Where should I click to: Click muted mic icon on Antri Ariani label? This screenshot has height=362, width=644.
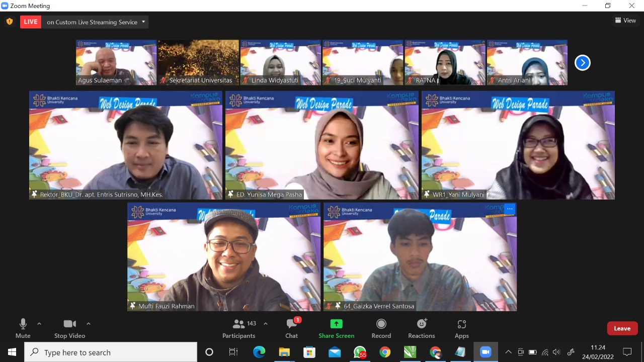coord(492,80)
